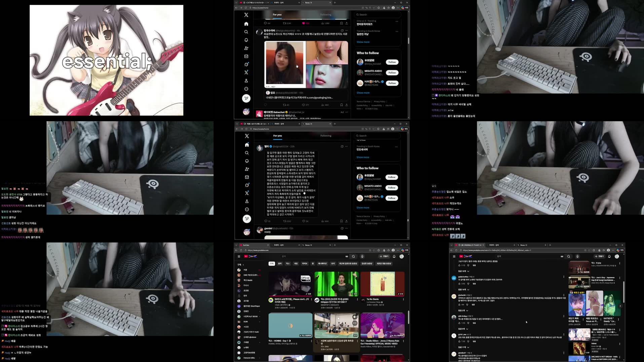The image size is (644, 362).
Task: Bookmark the 칼국수러버 tweet
Action: click(342, 105)
